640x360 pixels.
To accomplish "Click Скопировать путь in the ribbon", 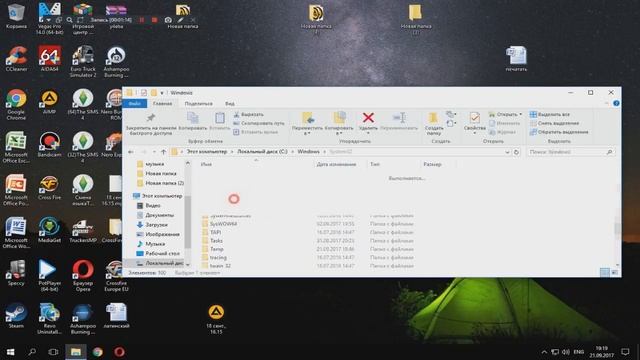I will (259, 123).
